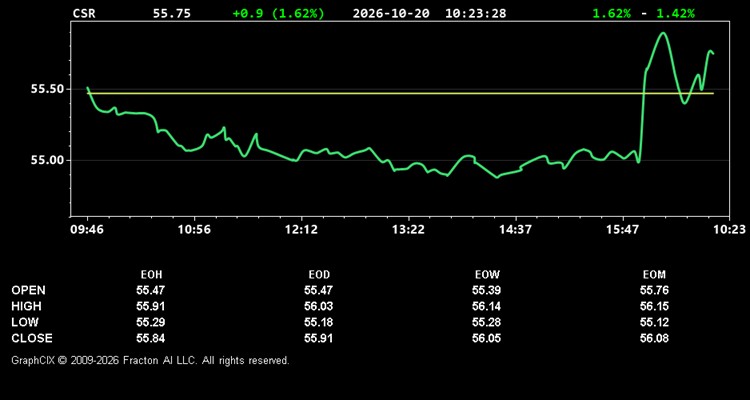The width and height of the screenshot is (750, 400).
Task: Click the CLOSE row label
Action: point(32,338)
